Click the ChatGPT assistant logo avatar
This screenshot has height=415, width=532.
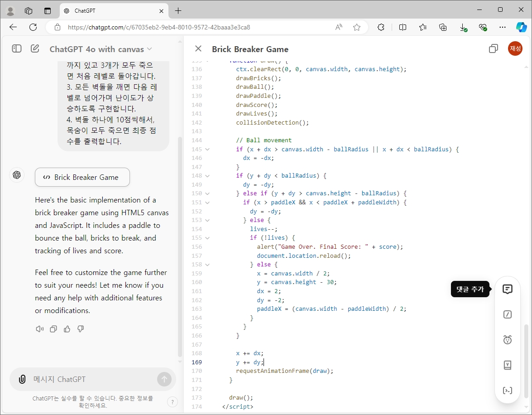[17, 175]
